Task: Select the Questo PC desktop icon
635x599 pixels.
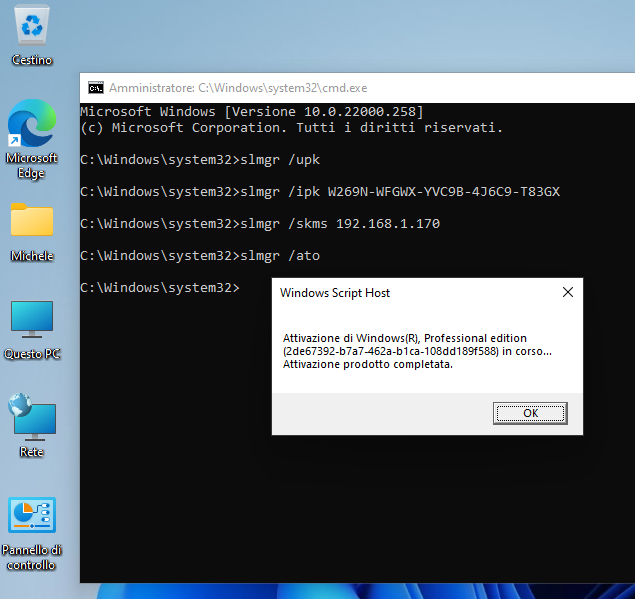Action: (x=32, y=330)
